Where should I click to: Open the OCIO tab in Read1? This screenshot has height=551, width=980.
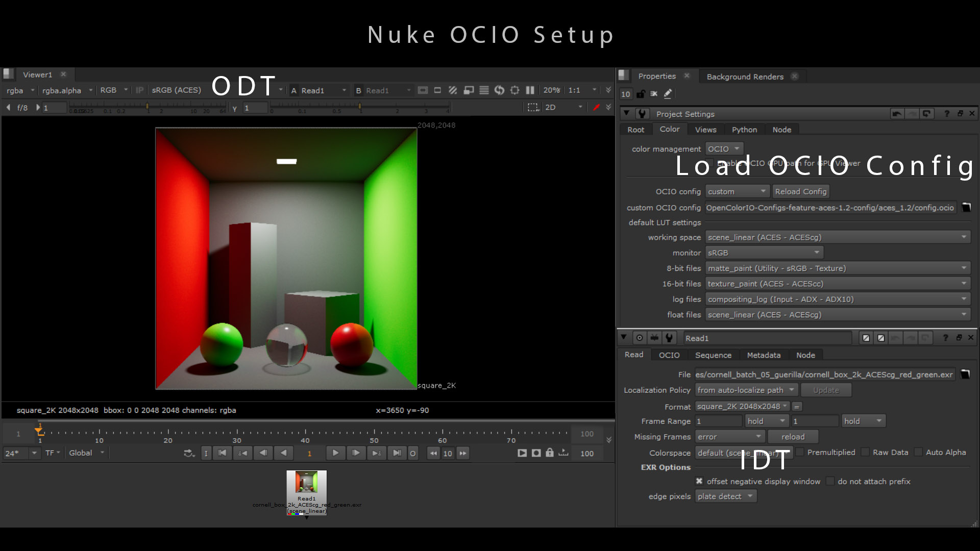pyautogui.click(x=669, y=355)
